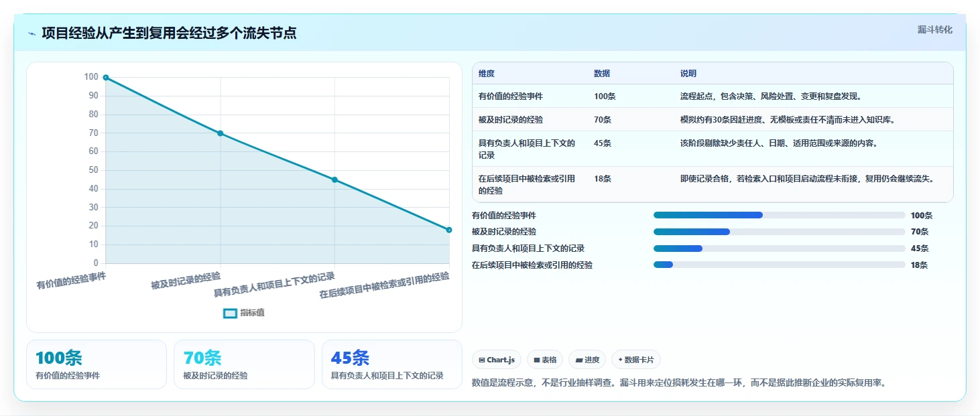This screenshot has height=416, width=980.
Task: Click the 45条 value beside the progress bar
Action: (920, 249)
